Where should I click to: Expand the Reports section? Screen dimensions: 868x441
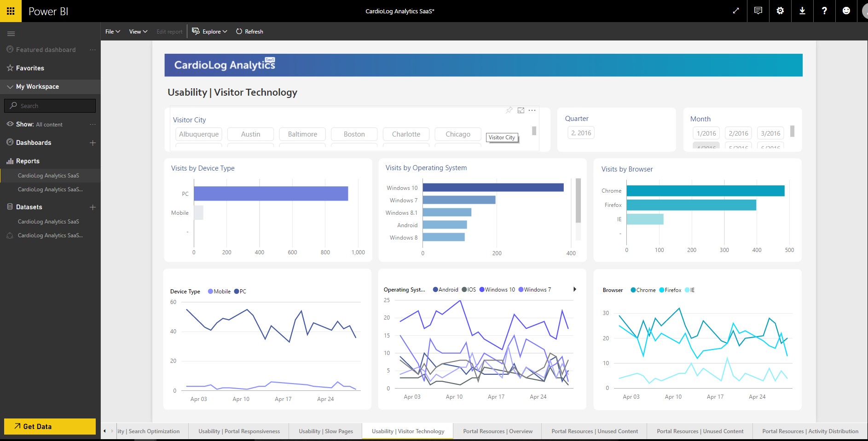click(x=28, y=161)
